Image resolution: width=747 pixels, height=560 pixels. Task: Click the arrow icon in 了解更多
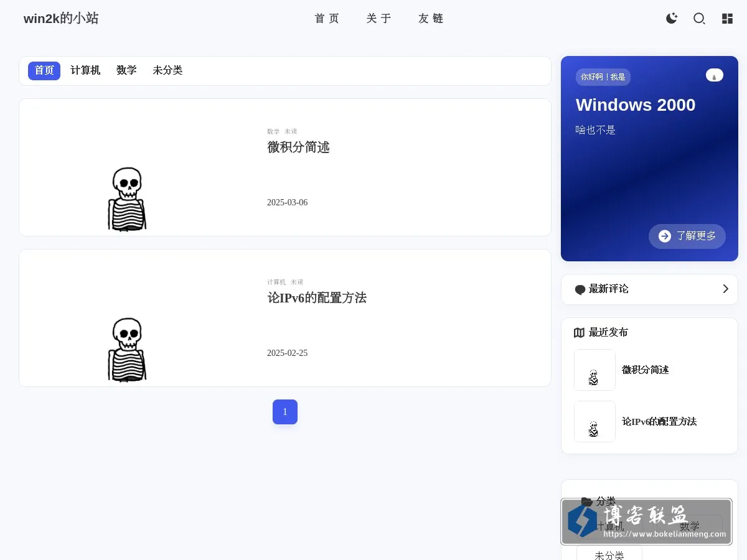coord(665,236)
